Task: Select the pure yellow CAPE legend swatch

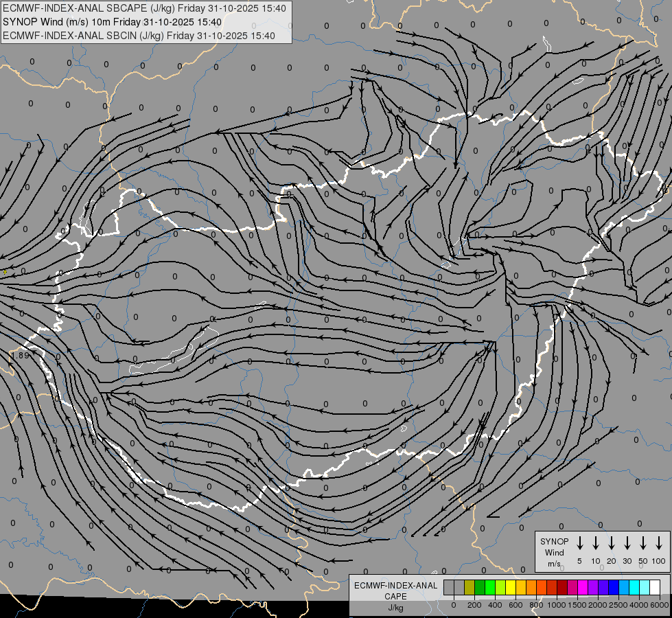Action: [x=511, y=587]
